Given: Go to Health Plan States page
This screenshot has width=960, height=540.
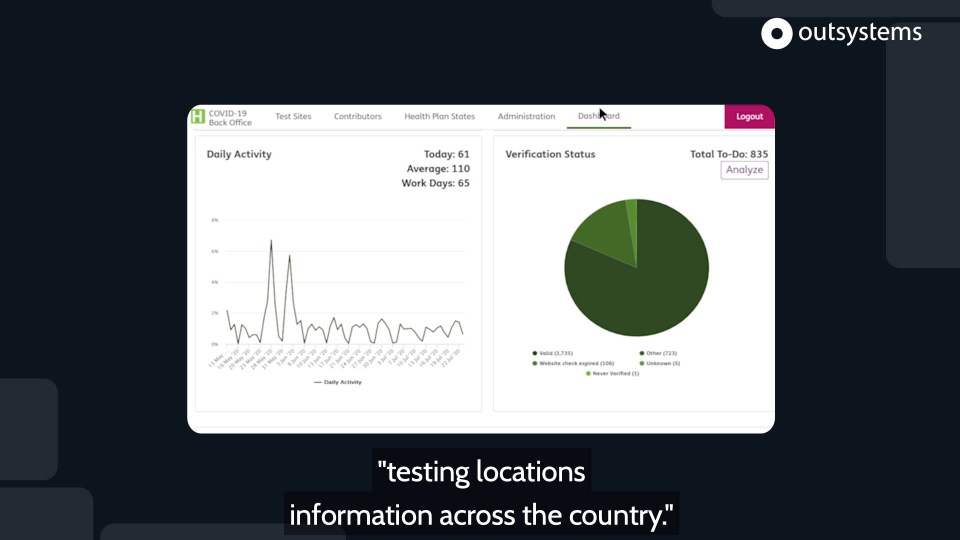Looking at the screenshot, I should [x=440, y=116].
